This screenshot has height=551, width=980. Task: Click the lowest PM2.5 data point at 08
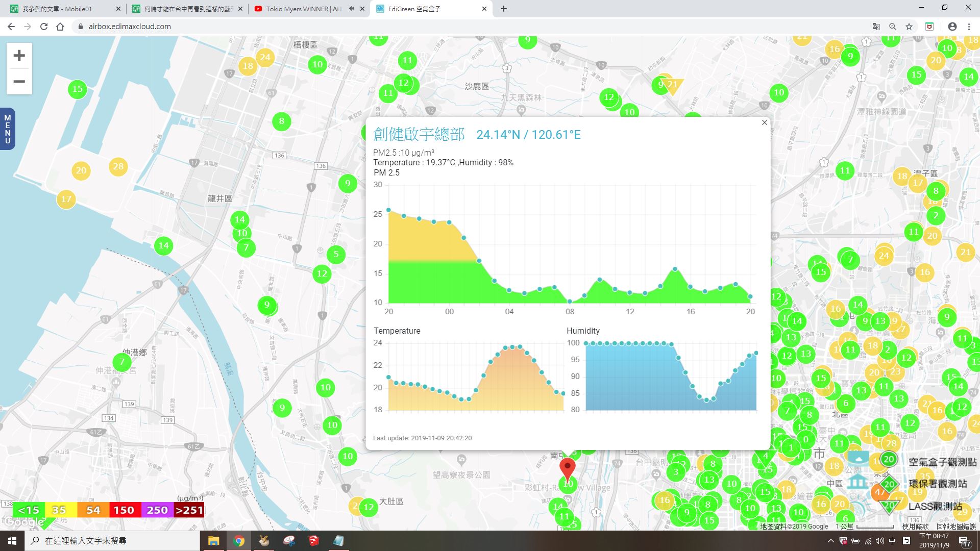point(570,302)
